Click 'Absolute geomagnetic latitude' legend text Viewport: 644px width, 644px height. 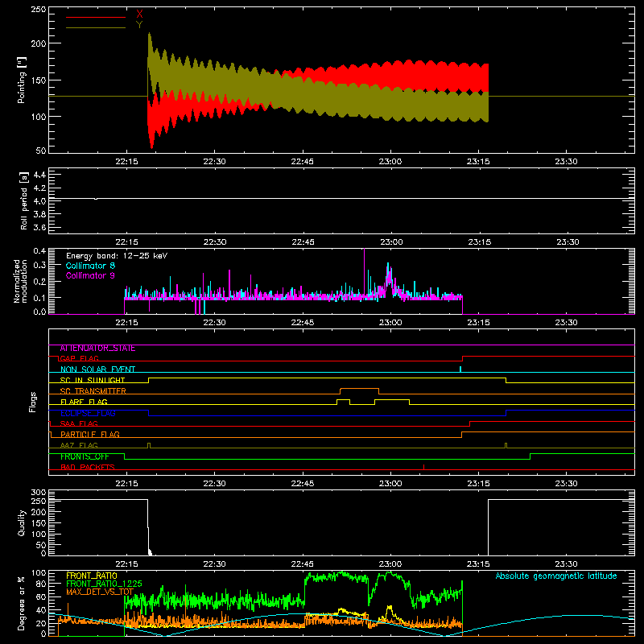[x=556, y=576]
